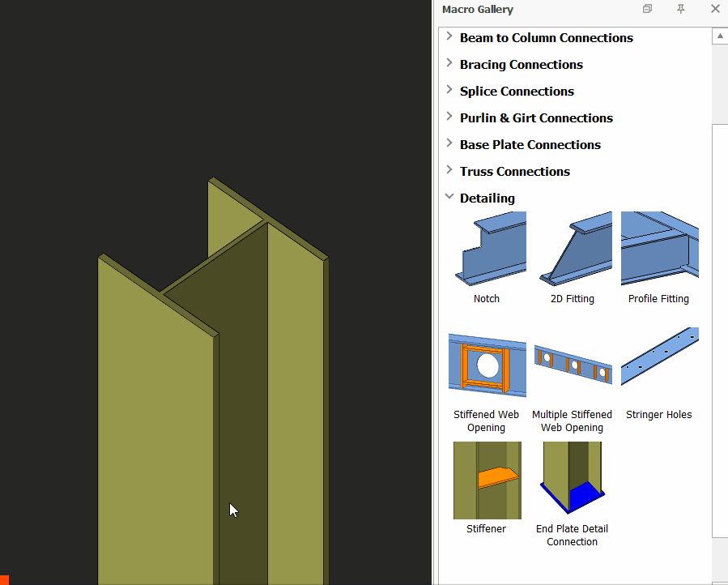Select the Notch macro icon
Screen dimensions: 728x585
point(487,250)
